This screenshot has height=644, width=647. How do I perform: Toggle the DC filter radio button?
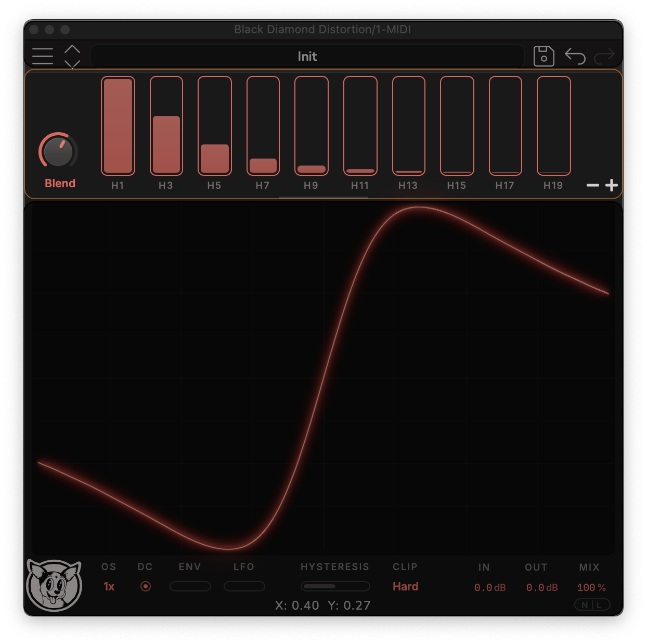click(146, 586)
